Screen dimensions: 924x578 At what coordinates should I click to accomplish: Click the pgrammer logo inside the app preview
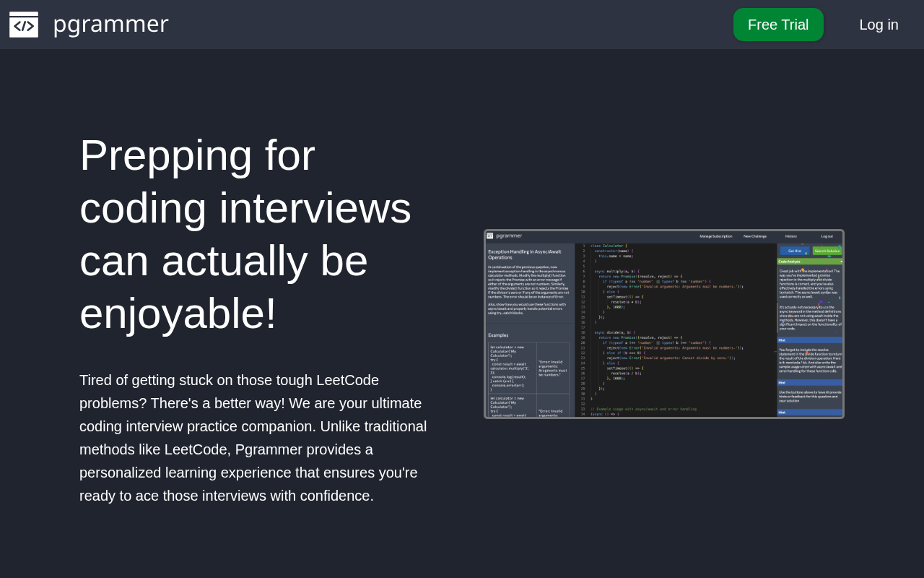click(x=491, y=236)
